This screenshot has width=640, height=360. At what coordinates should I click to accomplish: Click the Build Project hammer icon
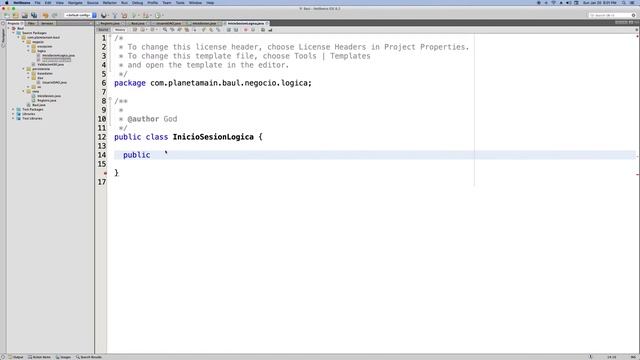[x=115, y=16]
